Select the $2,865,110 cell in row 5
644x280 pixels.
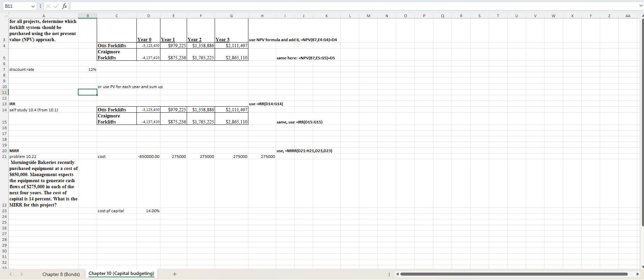[x=232, y=55]
